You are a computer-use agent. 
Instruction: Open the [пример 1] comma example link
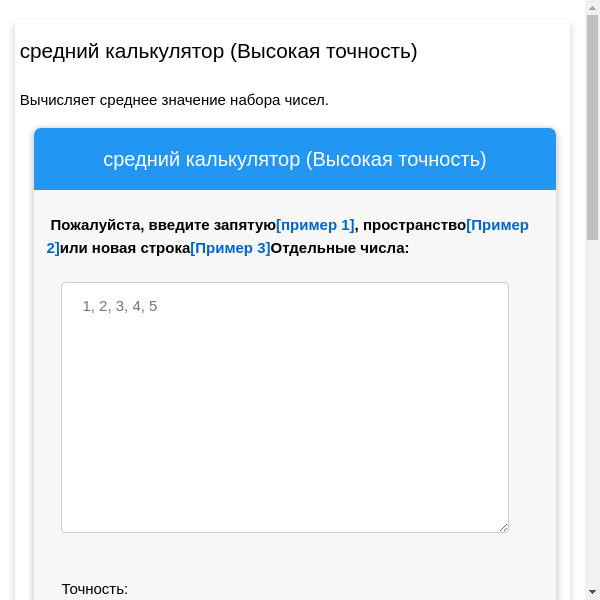coord(315,225)
